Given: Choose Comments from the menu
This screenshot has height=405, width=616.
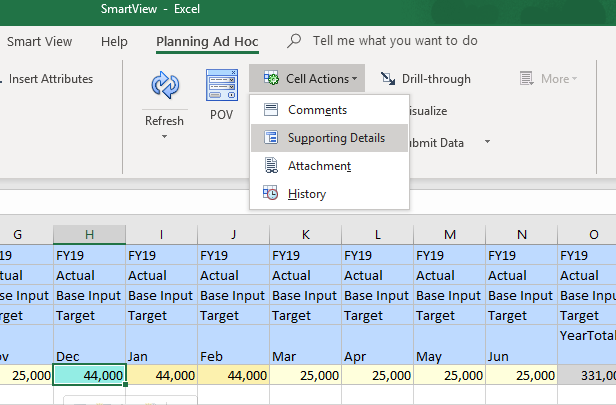Looking at the screenshot, I should click(329, 110).
